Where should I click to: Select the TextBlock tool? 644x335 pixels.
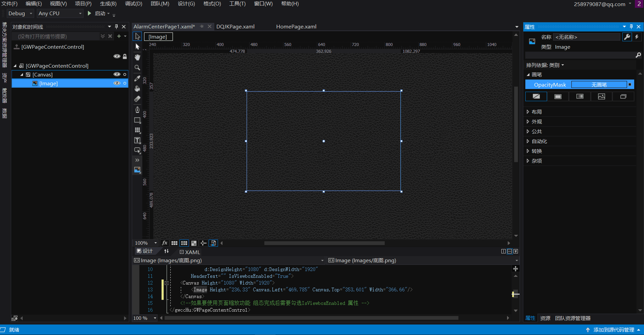point(137,140)
